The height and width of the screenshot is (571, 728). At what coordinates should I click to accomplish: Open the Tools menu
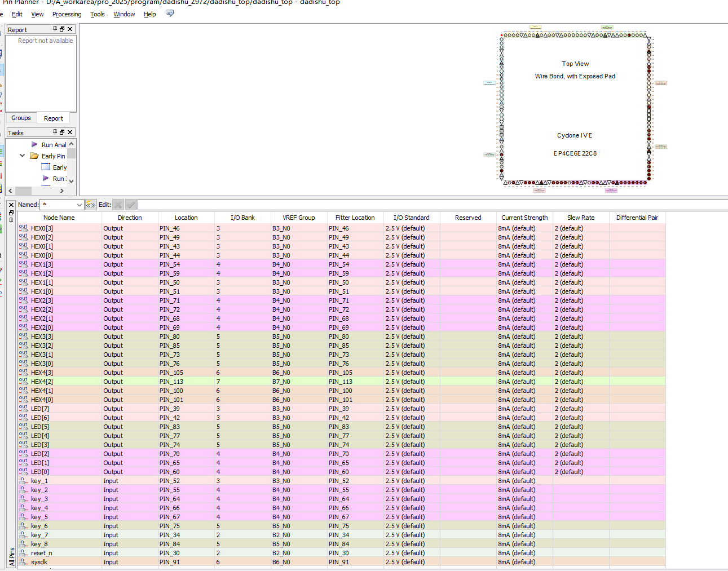(x=98, y=14)
